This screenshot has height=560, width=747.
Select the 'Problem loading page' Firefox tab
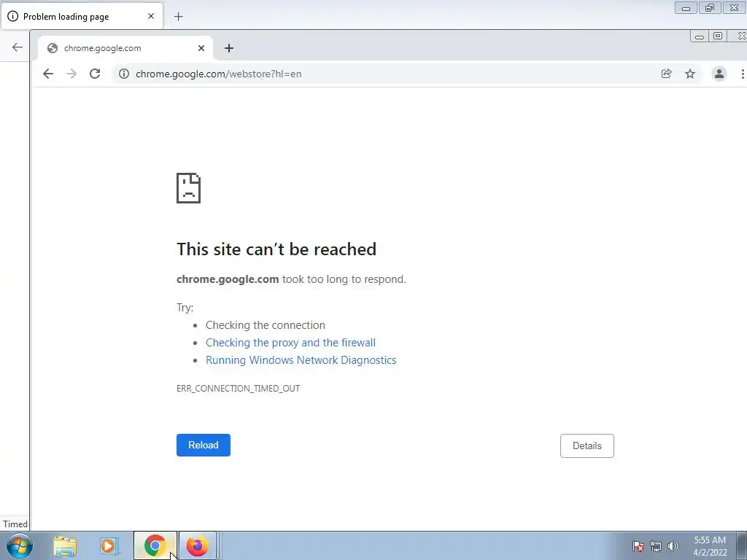pyautogui.click(x=82, y=17)
